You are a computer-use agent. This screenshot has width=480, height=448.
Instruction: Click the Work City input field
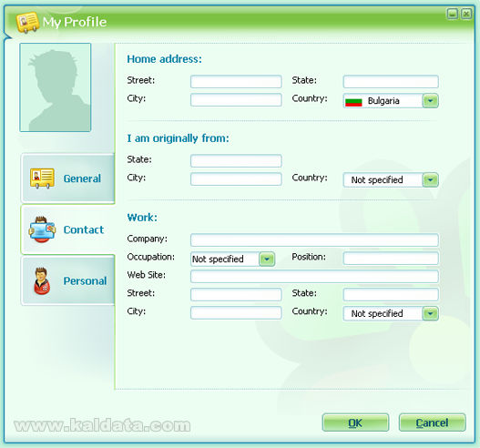(x=236, y=312)
